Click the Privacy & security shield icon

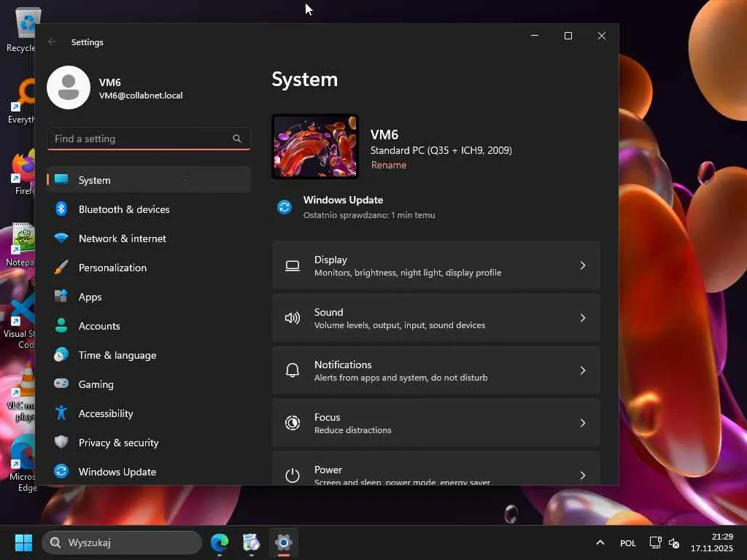pos(61,442)
